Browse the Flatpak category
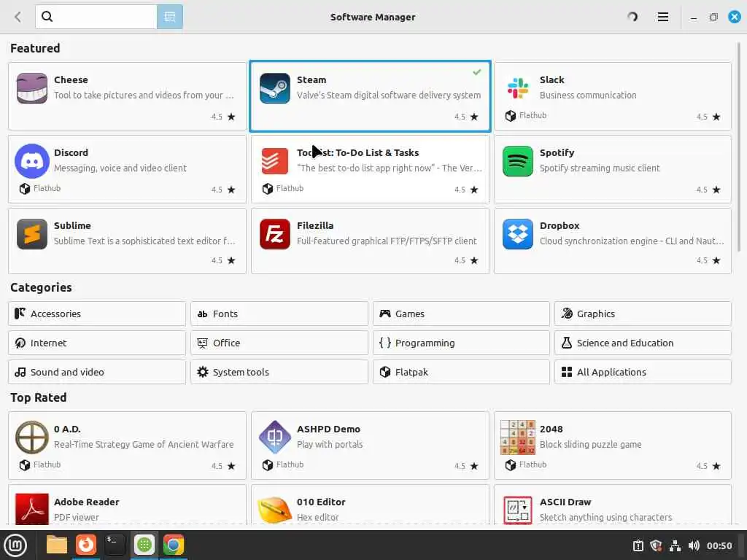Screen dimensions: 747x560 pos(461,372)
